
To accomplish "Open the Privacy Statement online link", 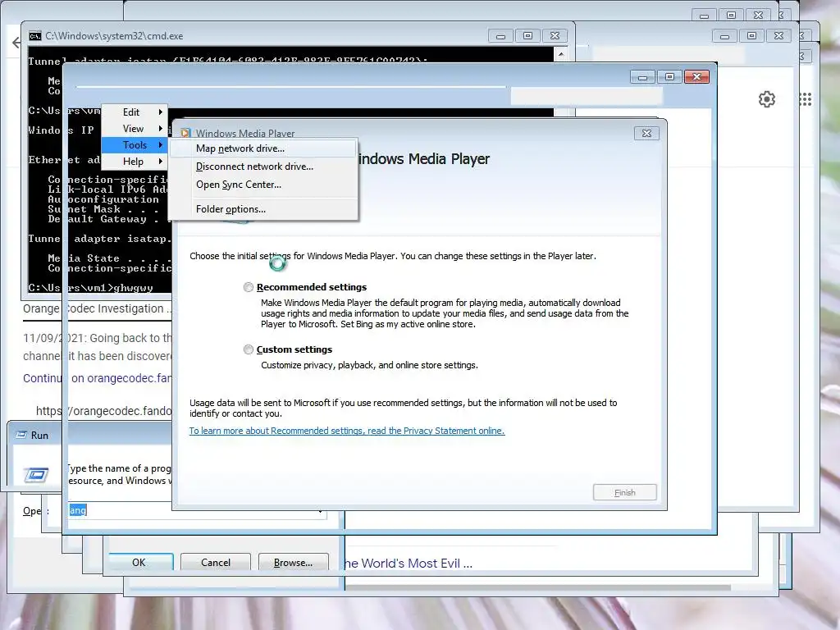I will (x=347, y=431).
